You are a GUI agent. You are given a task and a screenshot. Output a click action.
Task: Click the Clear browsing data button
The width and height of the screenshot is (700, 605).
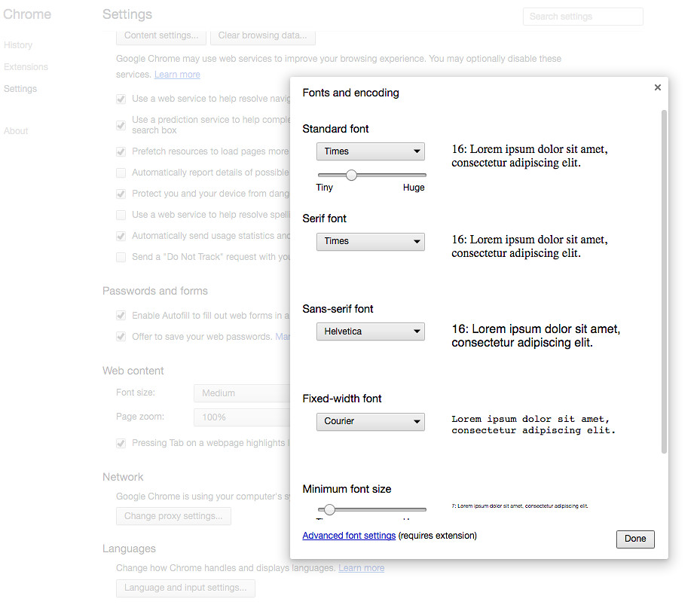click(x=262, y=35)
